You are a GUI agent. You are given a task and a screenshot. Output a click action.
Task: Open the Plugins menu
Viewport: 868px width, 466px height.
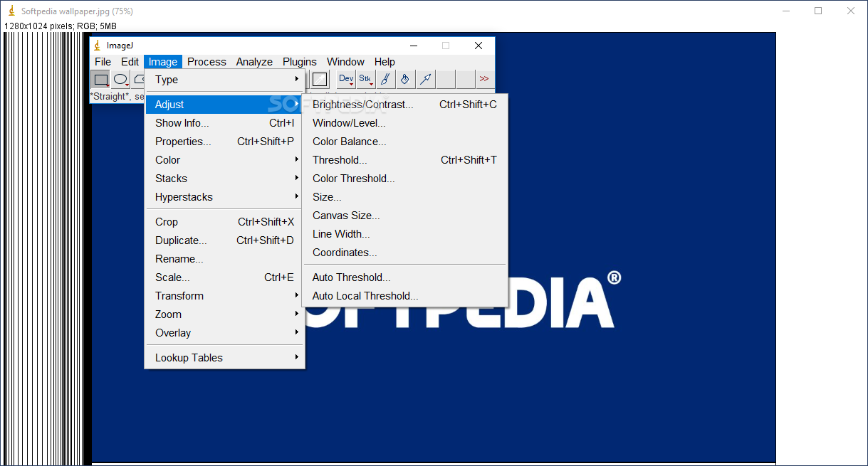pyautogui.click(x=300, y=62)
